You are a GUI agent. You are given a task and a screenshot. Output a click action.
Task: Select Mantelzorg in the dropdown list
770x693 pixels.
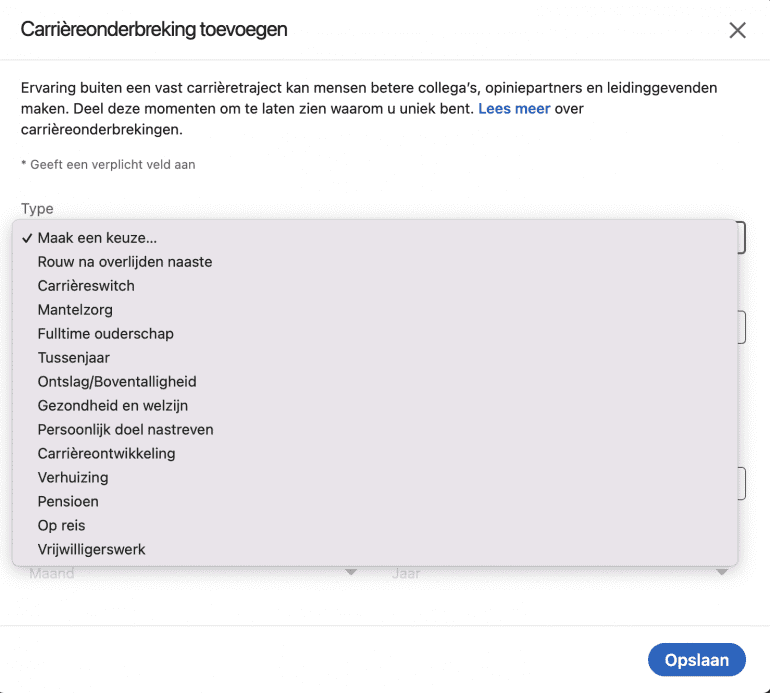point(375,310)
